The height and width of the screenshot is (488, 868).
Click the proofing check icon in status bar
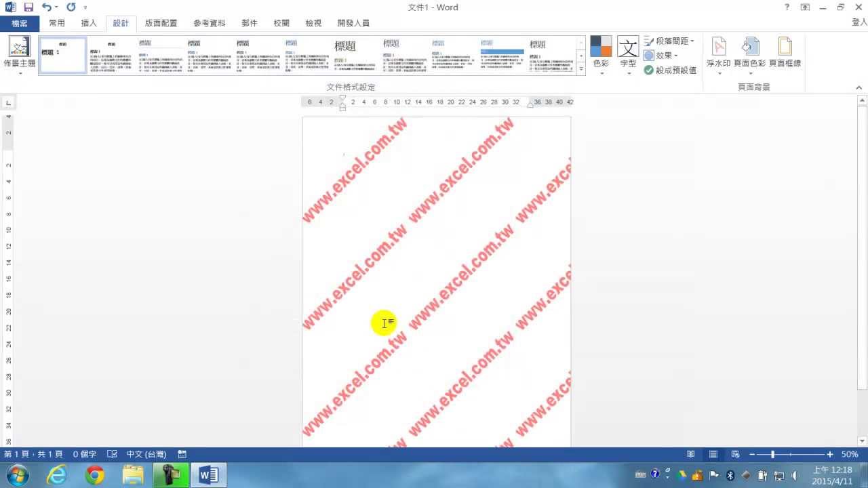click(113, 454)
